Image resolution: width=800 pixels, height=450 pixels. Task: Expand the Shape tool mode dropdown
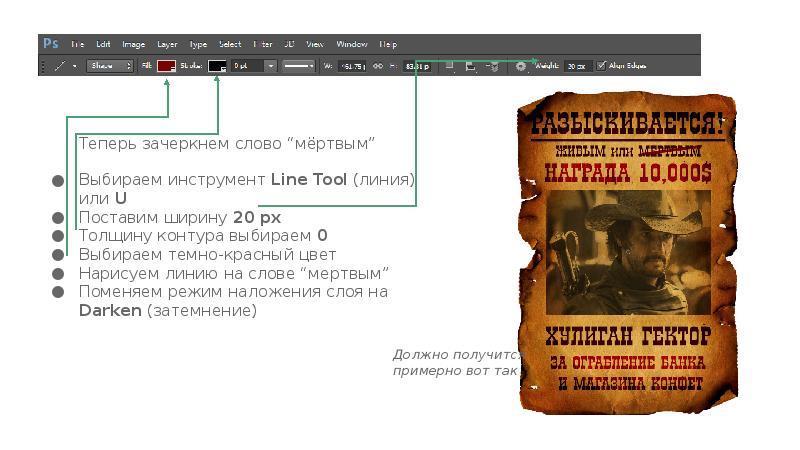[x=108, y=66]
